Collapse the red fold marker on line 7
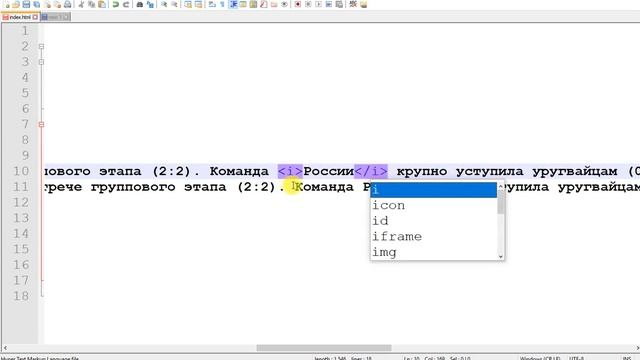The width and height of the screenshot is (640, 360). (41, 124)
